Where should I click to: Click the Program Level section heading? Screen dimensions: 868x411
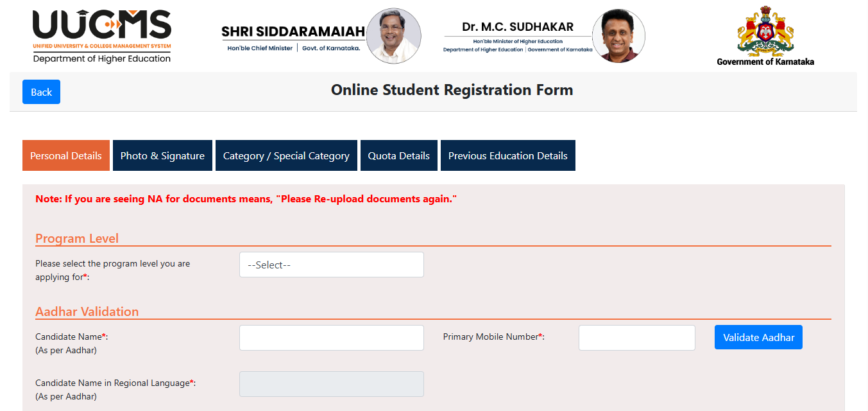coord(77,238)
